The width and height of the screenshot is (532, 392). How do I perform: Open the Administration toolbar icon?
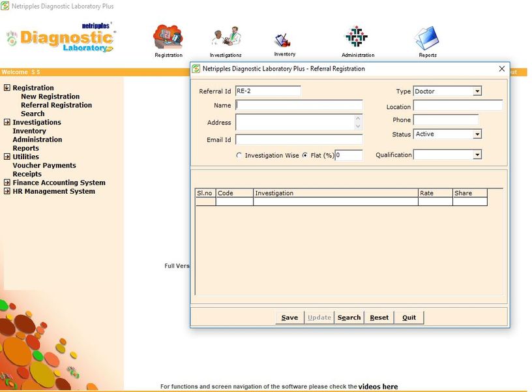click(358, 41)
